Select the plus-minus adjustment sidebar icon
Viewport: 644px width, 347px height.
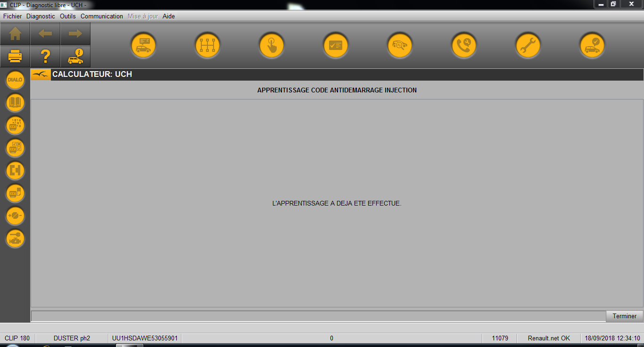point(15,216)
